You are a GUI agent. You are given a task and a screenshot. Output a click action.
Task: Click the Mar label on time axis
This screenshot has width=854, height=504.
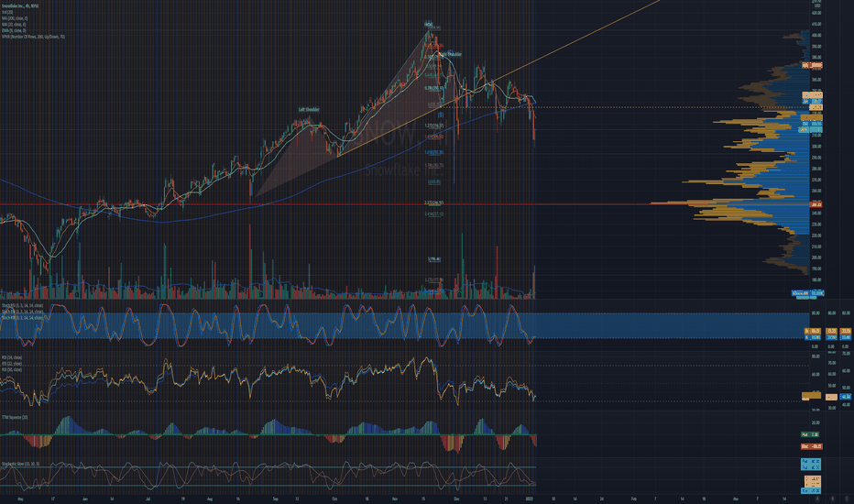[x=736, y=499]
